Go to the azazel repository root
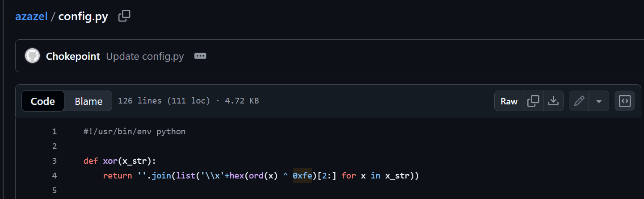Image resolution: width=644 pixels, height=199 pixels. pyautogui.click(x=31, y=17)
